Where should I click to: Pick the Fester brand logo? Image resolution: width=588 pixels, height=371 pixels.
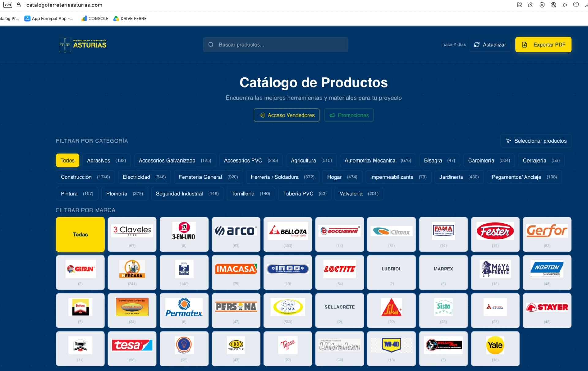(495, 234)
